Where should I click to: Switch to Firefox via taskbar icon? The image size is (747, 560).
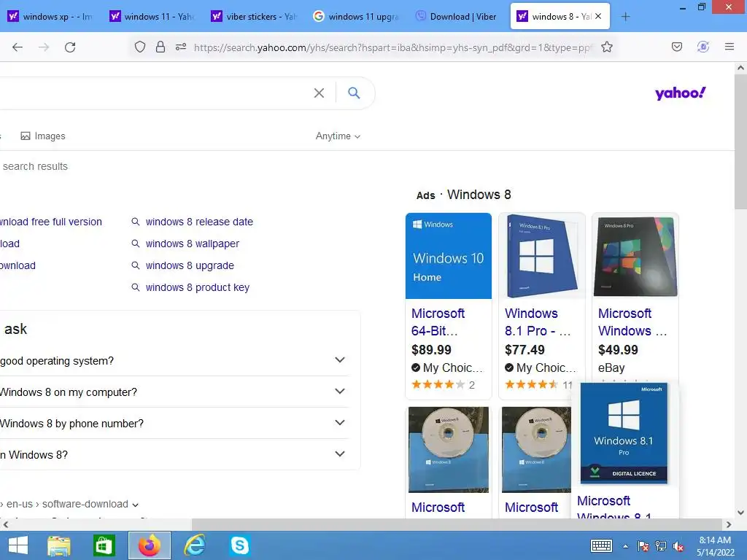tap(149, 545)
